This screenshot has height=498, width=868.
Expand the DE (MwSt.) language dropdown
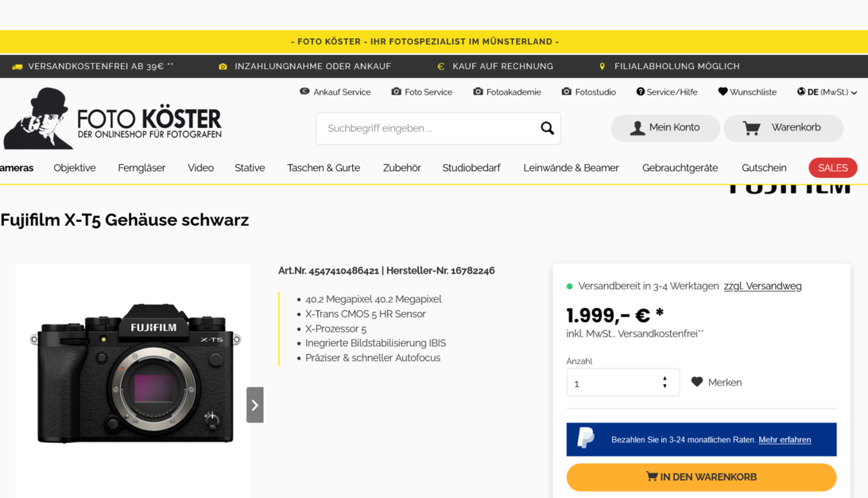tap(827, 92)
